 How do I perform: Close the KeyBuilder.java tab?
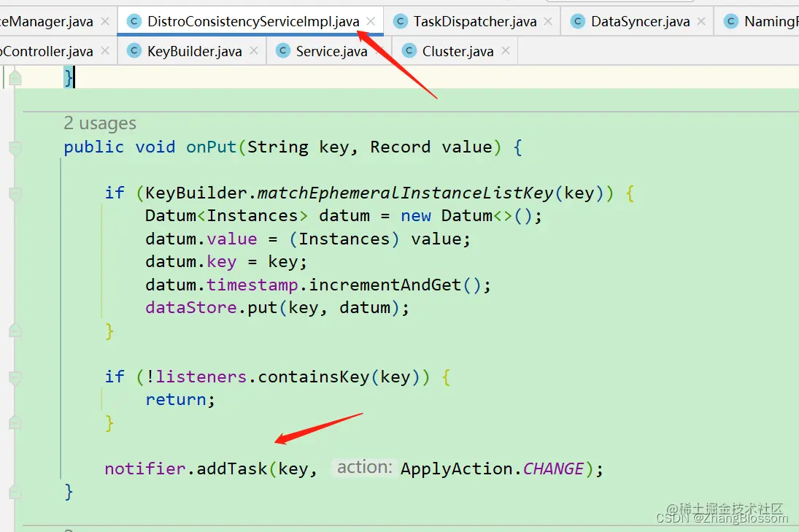[x=254, y=51]
